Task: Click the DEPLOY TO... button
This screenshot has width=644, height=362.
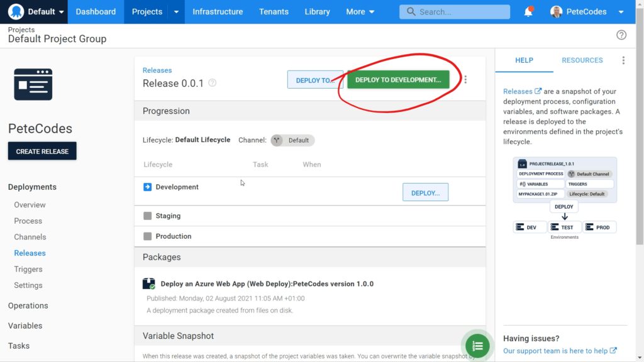Action: point(315,80)
